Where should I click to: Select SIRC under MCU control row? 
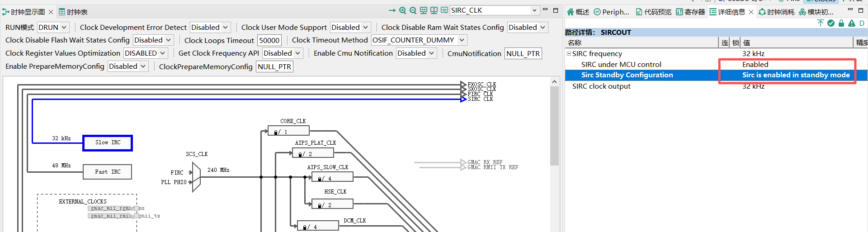[x=716, y=65]
